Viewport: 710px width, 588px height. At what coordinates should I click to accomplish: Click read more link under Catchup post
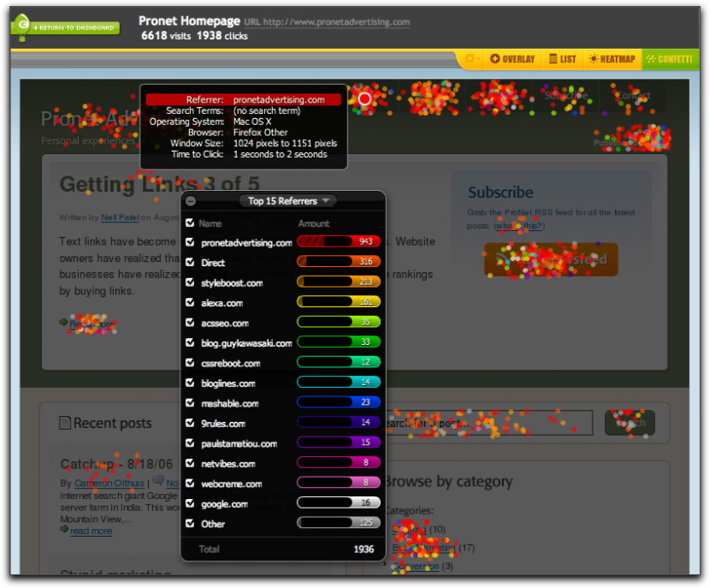point(91,531)
